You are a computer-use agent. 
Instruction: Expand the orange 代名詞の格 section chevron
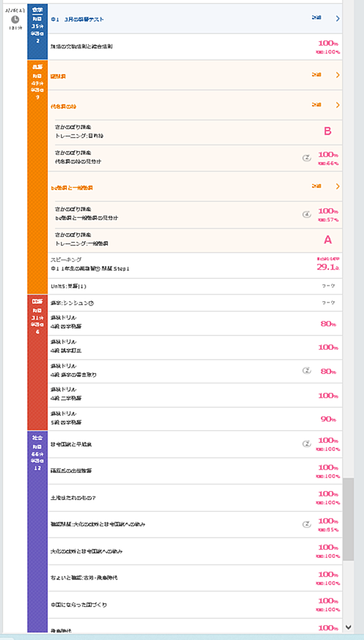point(337,105)
